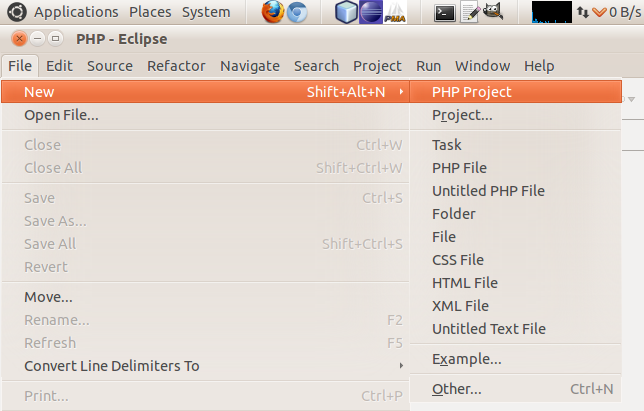Choose Project... in New submenu

point(515,115)
